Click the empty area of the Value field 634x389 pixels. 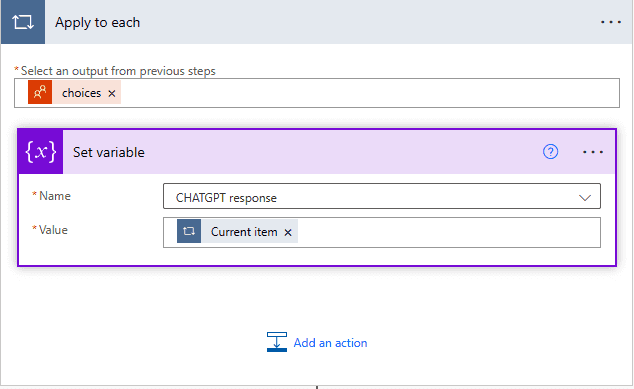click(449, 233)
